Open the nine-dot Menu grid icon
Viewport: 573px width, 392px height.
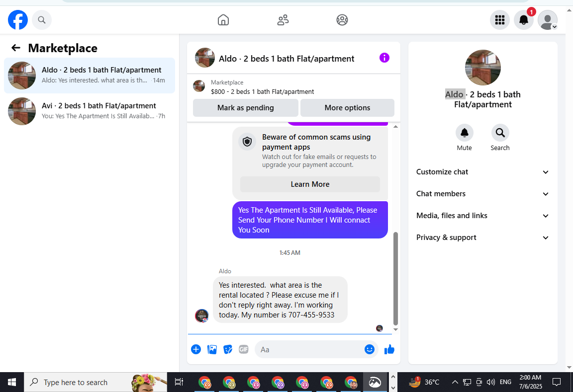499,20
